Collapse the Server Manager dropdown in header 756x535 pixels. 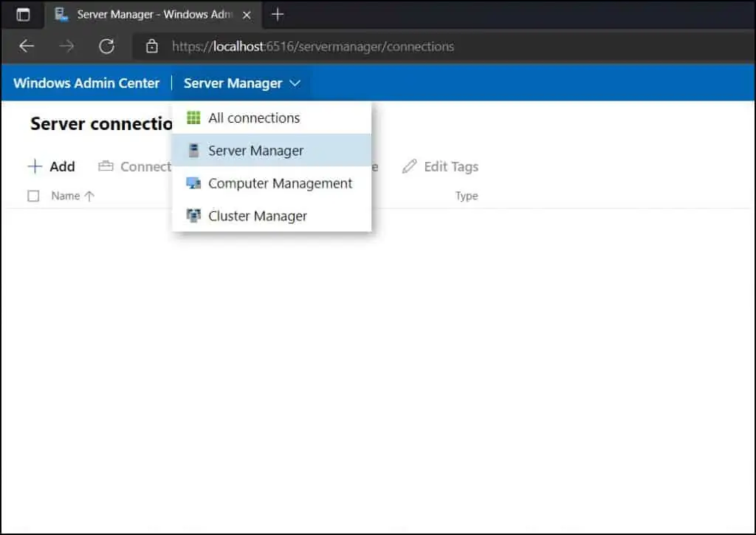click(x=242, y=83)
